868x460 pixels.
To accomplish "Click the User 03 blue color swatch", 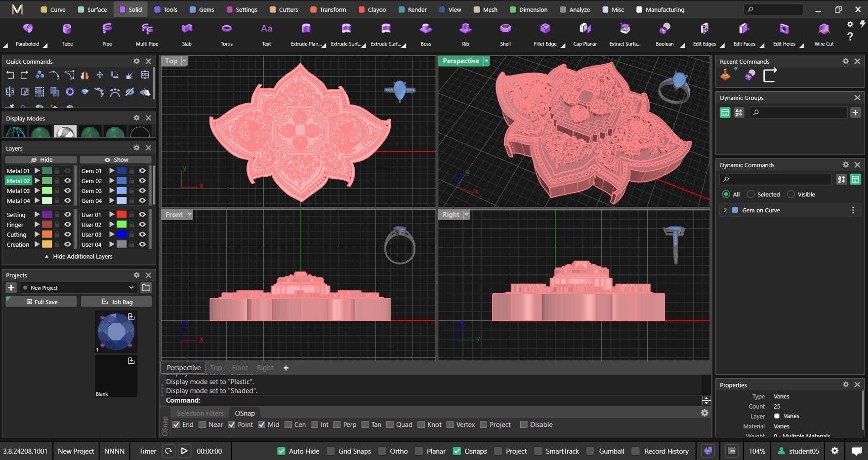I will 122,234.
